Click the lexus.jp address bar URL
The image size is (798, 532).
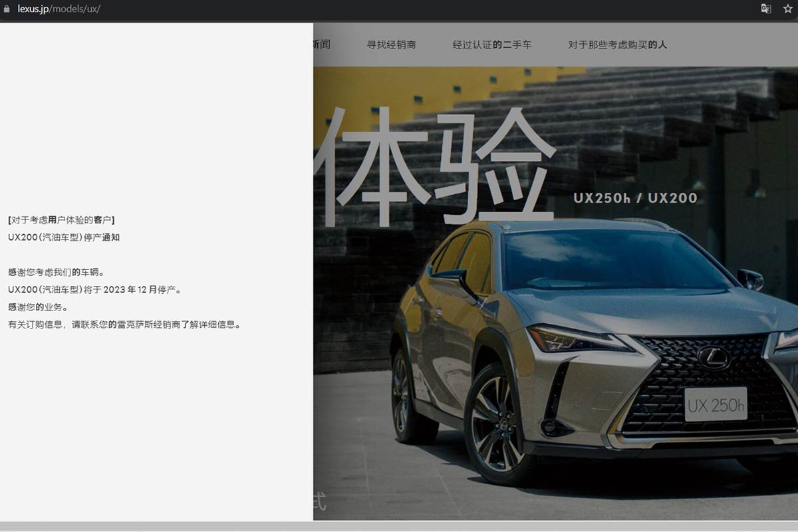(59, 9)
